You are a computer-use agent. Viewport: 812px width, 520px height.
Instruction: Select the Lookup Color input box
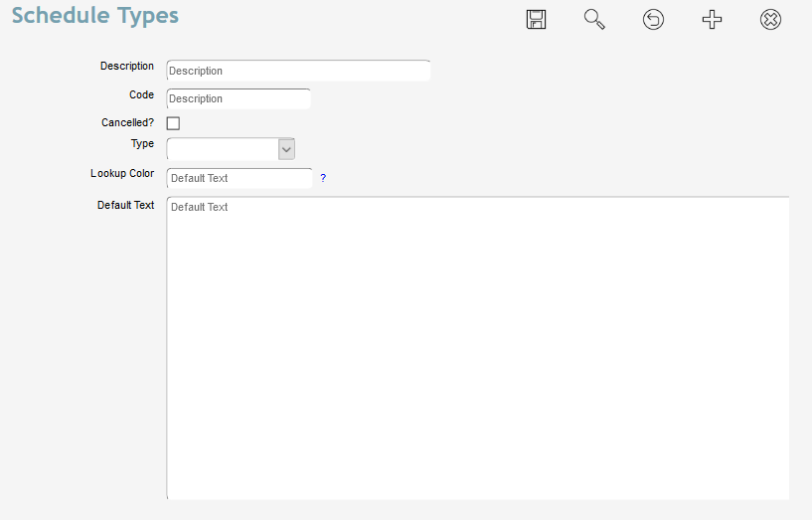click(x=240, y=178)
